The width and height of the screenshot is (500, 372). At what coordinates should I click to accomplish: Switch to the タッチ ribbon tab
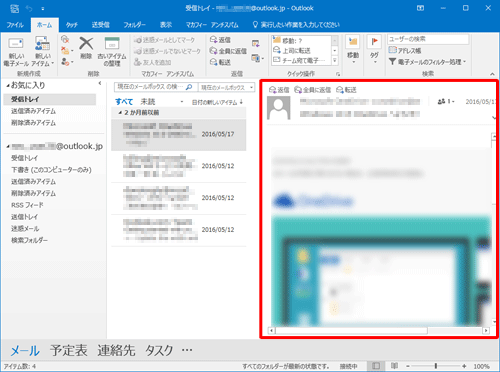pos(71,25)
